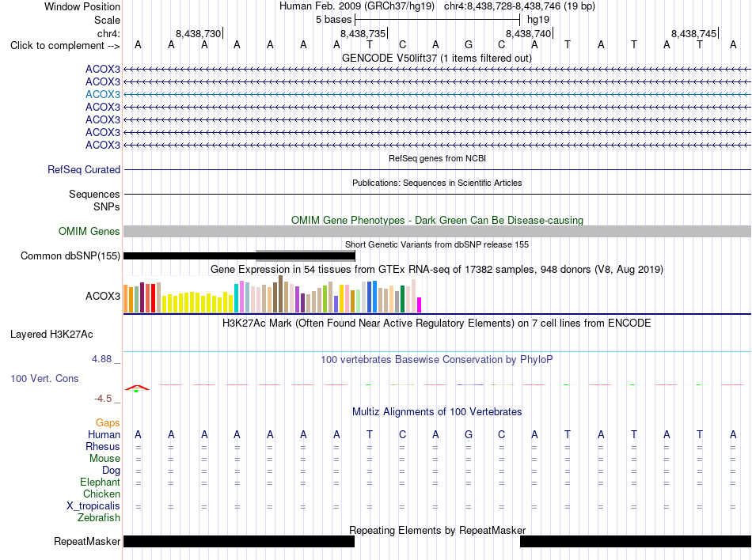
Task: Click the Window Position label
Action: [82, 6]
